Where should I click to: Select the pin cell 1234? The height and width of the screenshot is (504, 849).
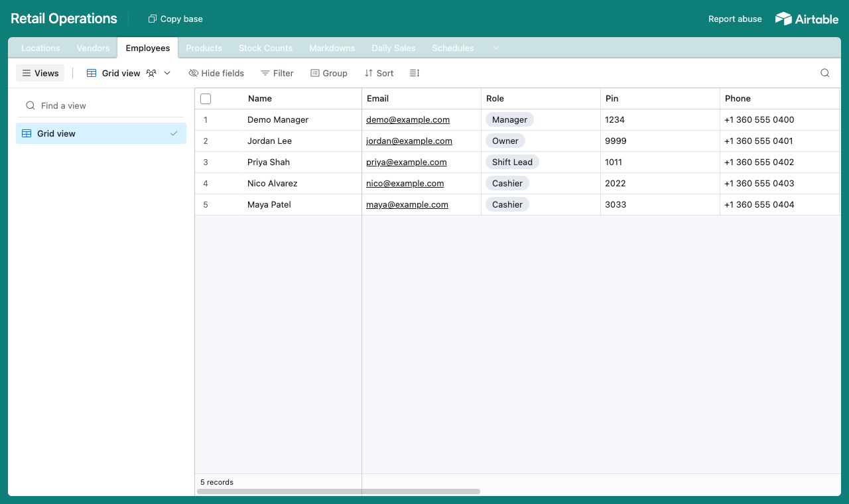[661, 120]
